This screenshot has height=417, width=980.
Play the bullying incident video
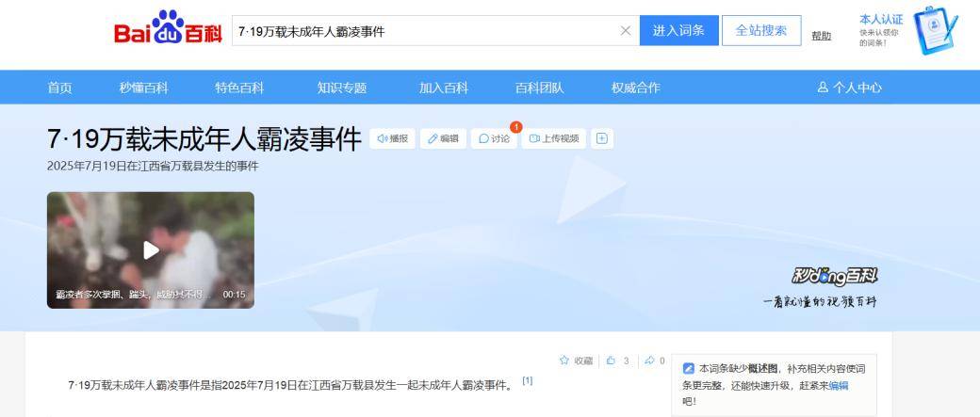[x=151, y=249]
